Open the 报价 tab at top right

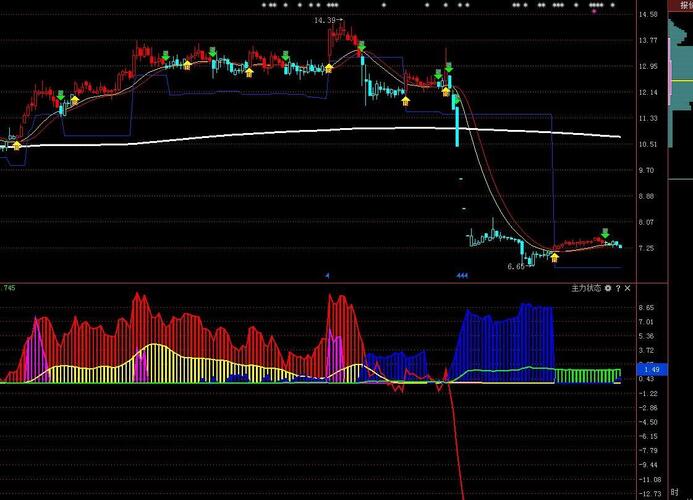tap(685, 5)
